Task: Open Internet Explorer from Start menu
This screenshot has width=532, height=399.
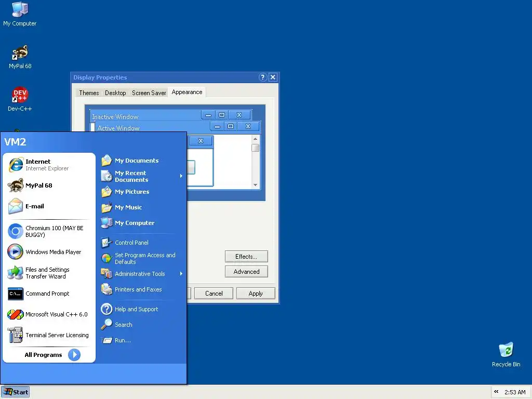Action: point(49,165)
